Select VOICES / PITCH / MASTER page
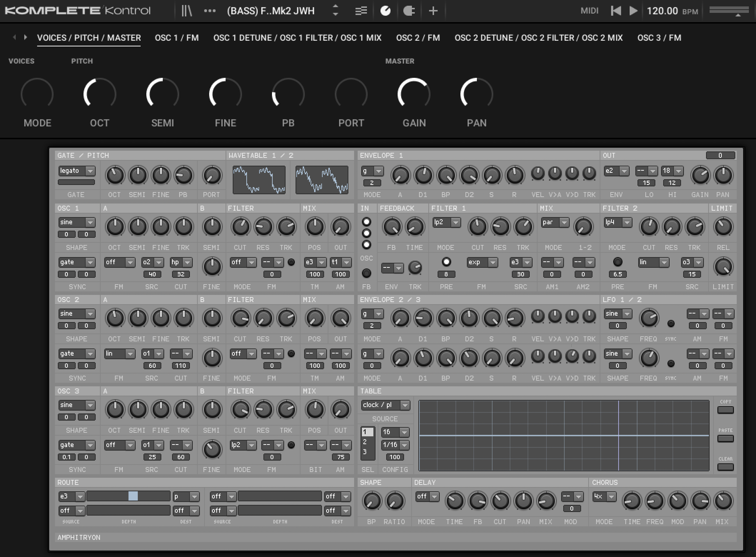Viewport: 756px width, 557px height. pos(89,37)
